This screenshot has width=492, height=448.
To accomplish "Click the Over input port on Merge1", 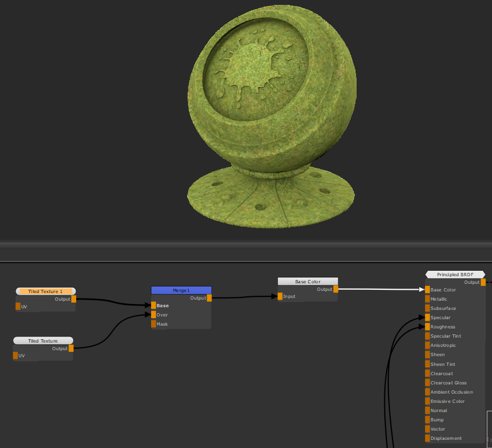I will pos(154,315).
